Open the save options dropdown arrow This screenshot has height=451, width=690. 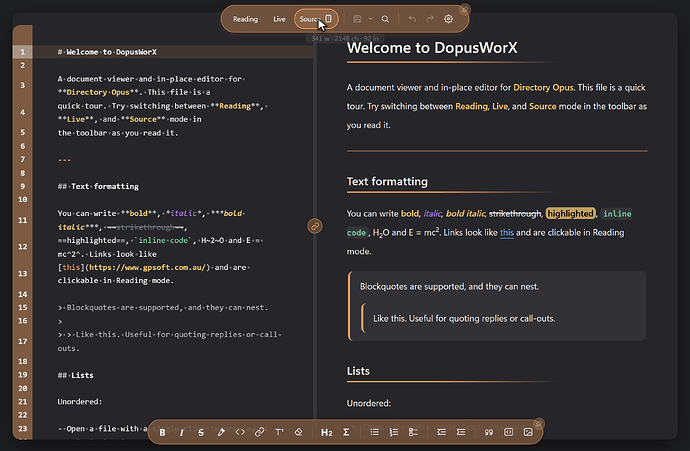(370, 19)
